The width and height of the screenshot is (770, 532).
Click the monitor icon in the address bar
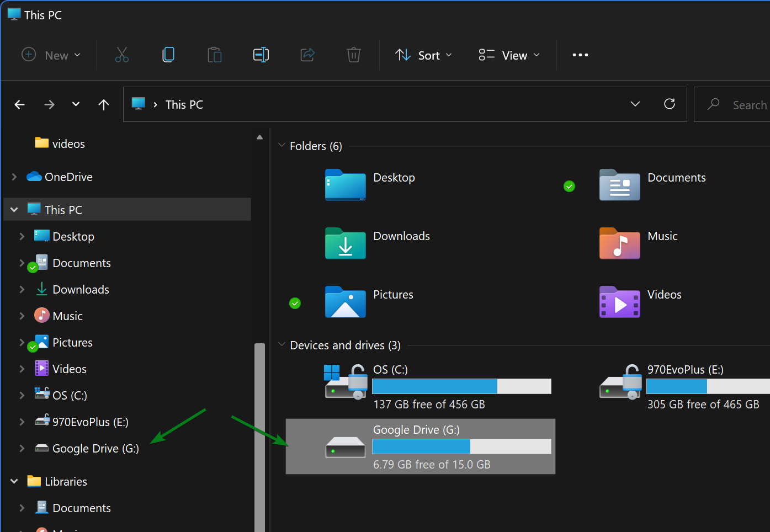pyautogui.click(x=139, y=104)
